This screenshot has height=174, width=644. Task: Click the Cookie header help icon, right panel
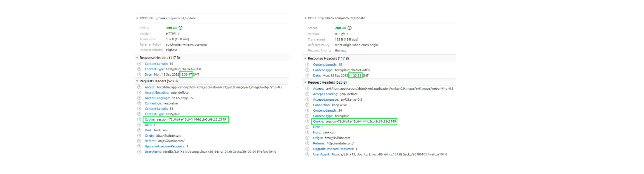pos(307,122)
